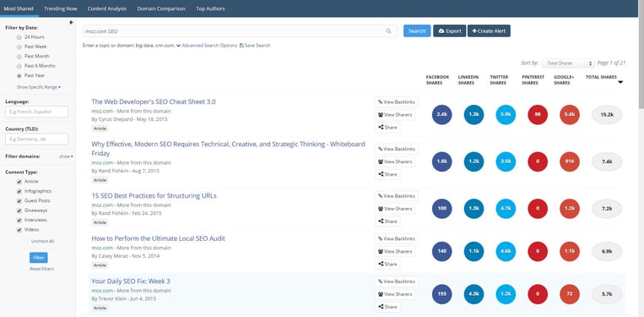644x317 pixels.
Task: Google+ shares bubble 72 for Daily SEO Fix
Action: pos(570,294)
